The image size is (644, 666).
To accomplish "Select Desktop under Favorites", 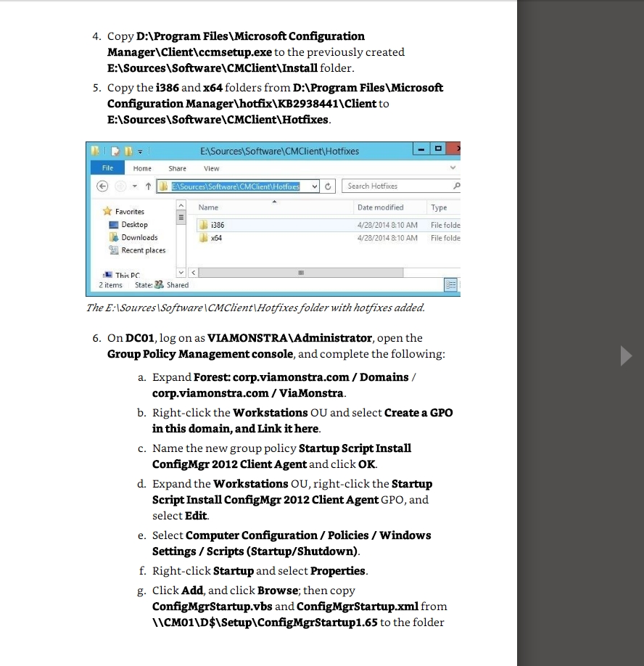I will (134, 225).
